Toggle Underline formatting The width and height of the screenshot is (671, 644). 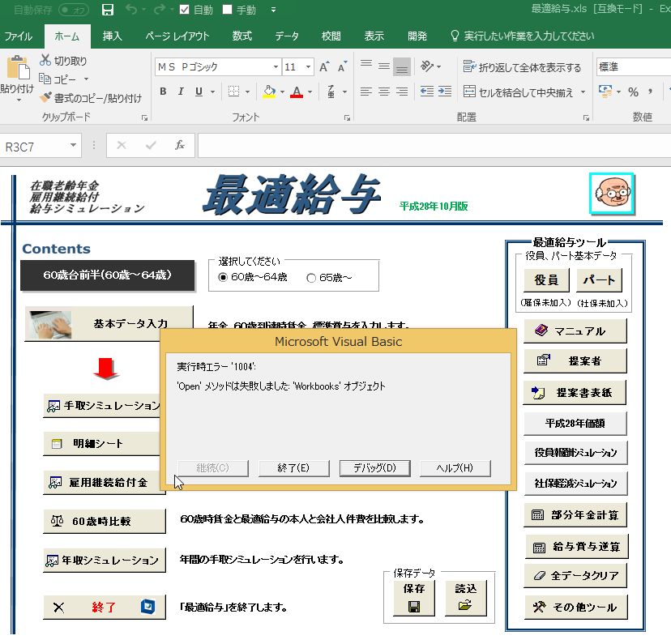pyautogui.click(x=199, y=92)
